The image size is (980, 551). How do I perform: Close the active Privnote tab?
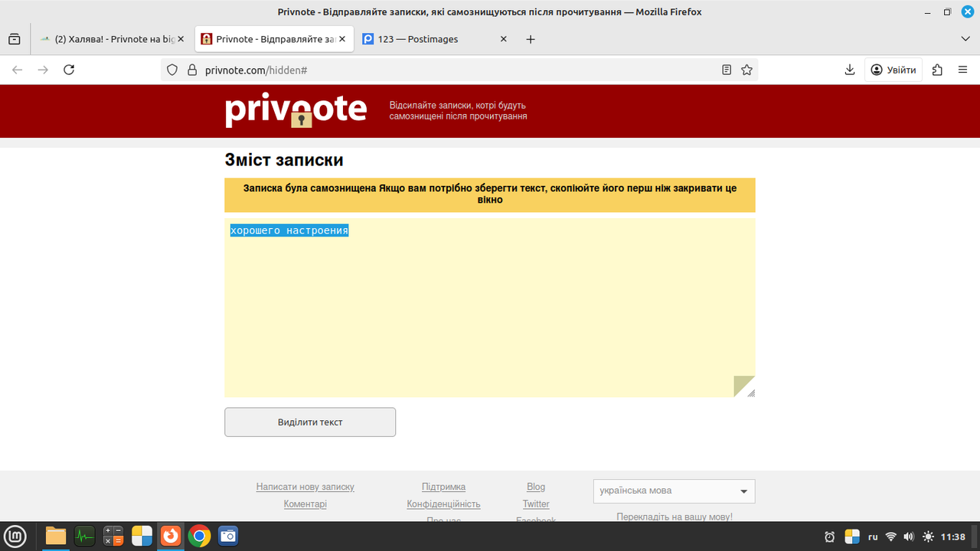tap(342, 39)
